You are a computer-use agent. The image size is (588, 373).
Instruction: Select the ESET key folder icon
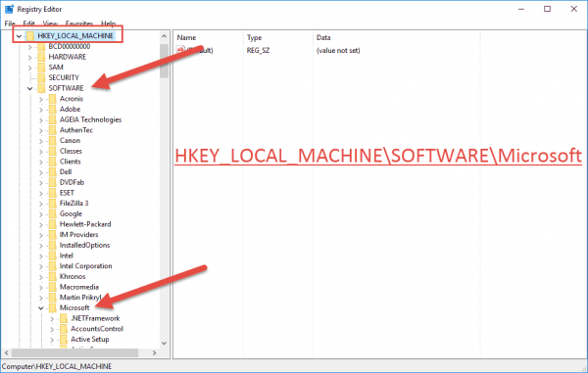[53, 193]
